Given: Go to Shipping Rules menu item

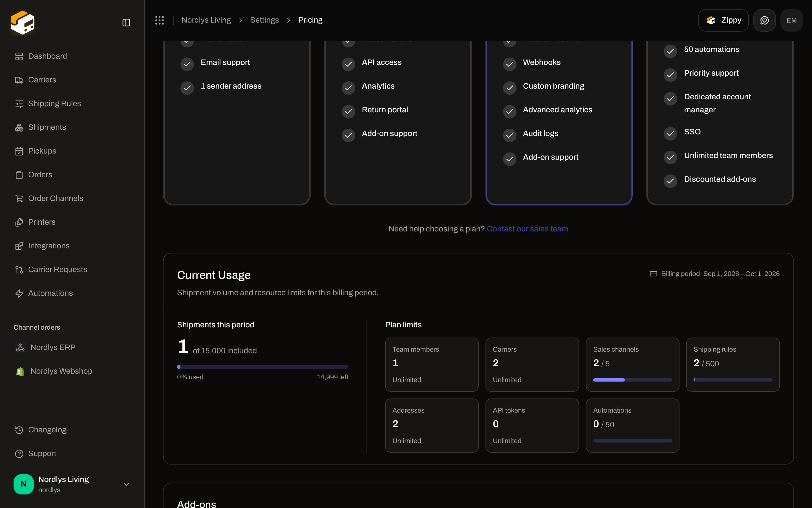Looking at the screenshot, I should (x=72, y=104).
